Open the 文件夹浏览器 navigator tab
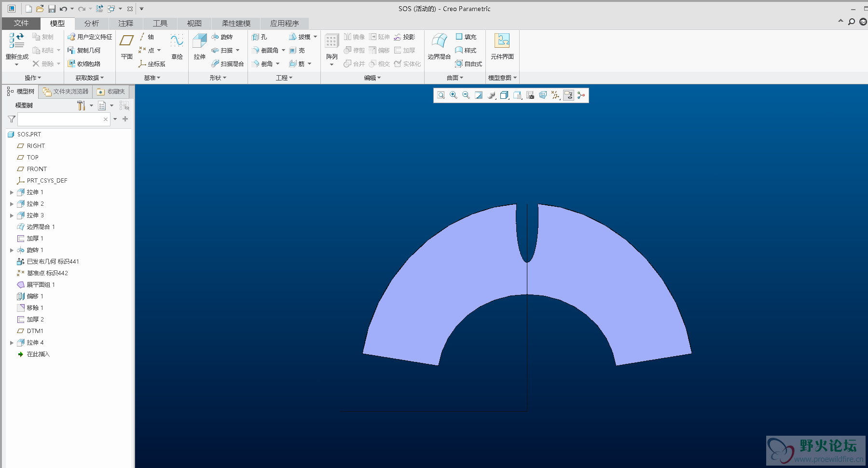 [66, 92]
